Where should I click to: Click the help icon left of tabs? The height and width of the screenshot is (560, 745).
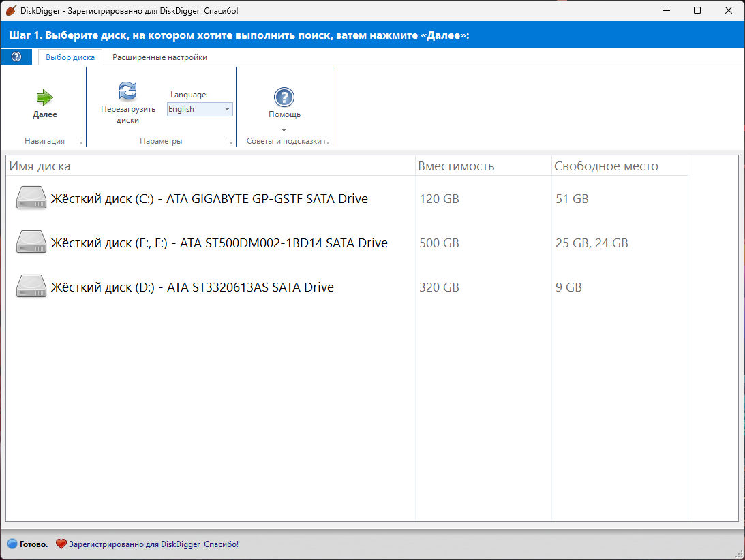point(16,57)
